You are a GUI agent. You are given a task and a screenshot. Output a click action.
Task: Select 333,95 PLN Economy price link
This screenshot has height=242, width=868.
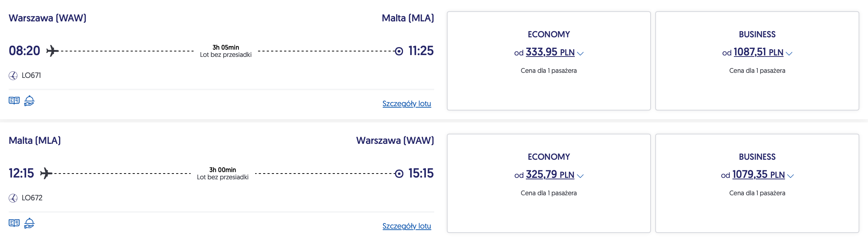click(x=550, y=52)
